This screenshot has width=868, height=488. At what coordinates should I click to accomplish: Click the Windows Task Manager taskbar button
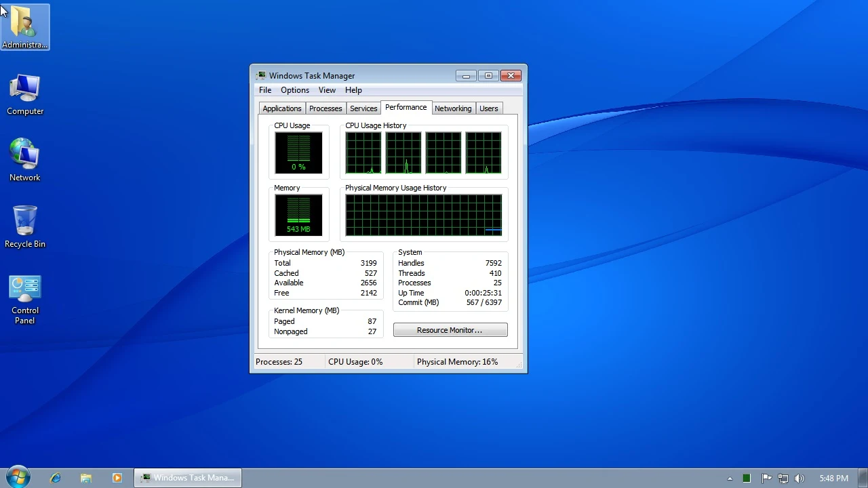point(187,478)
